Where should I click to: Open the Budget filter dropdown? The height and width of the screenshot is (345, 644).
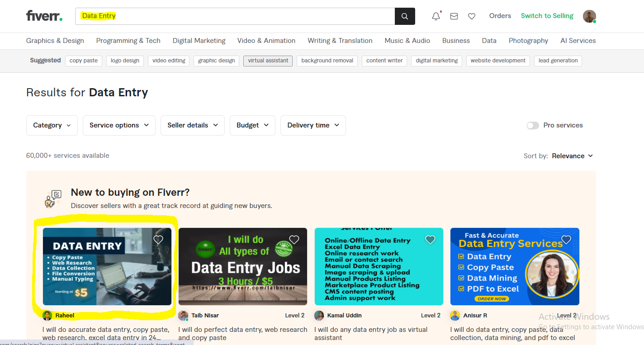(x=252, y=125)
